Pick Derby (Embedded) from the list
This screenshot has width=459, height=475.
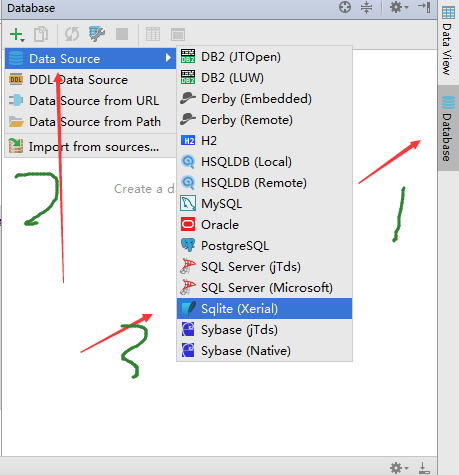[x=264, y=99]
